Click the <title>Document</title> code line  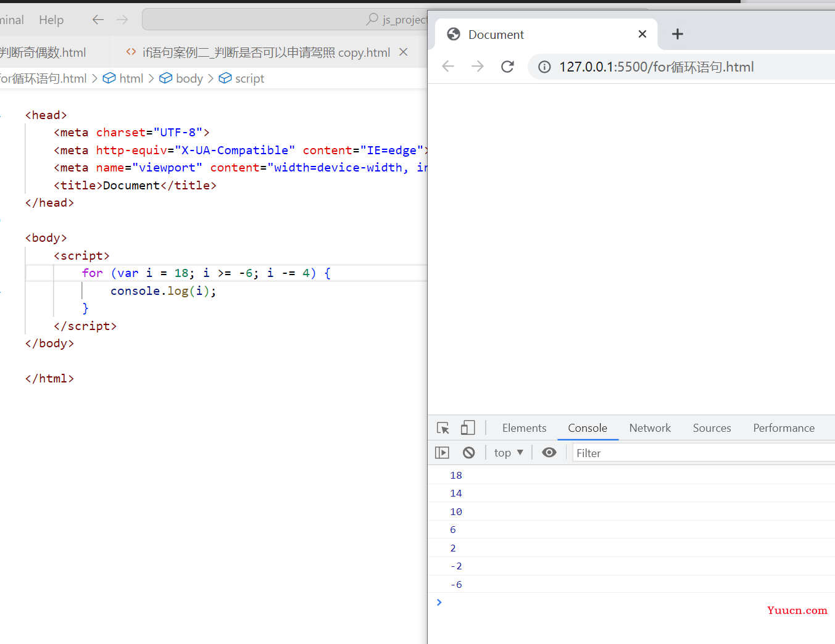(x=135, y=185)
